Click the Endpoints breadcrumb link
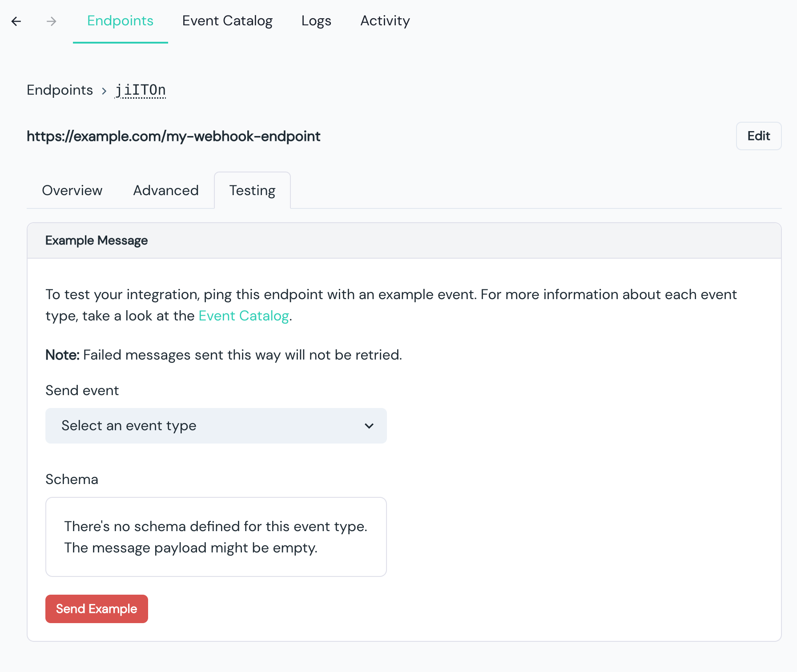Image resolution: width=797 pixels, height=672 pixels. click(60, 90)
